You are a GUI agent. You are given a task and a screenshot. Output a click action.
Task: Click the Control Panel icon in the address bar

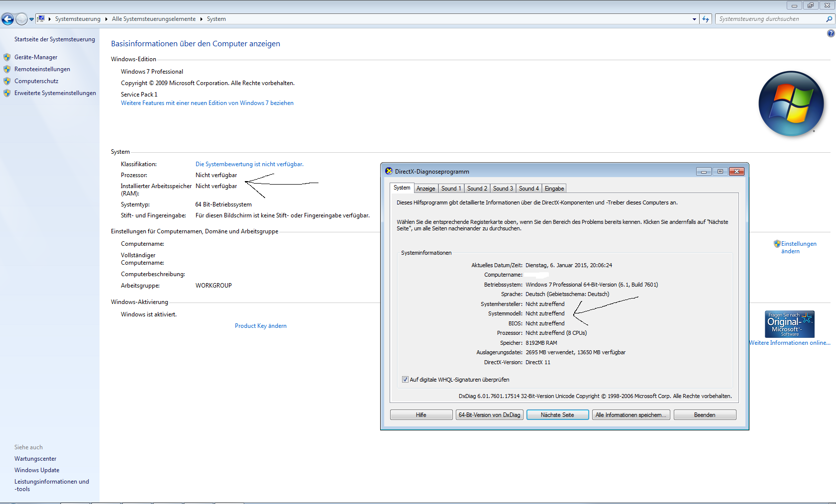41,19
